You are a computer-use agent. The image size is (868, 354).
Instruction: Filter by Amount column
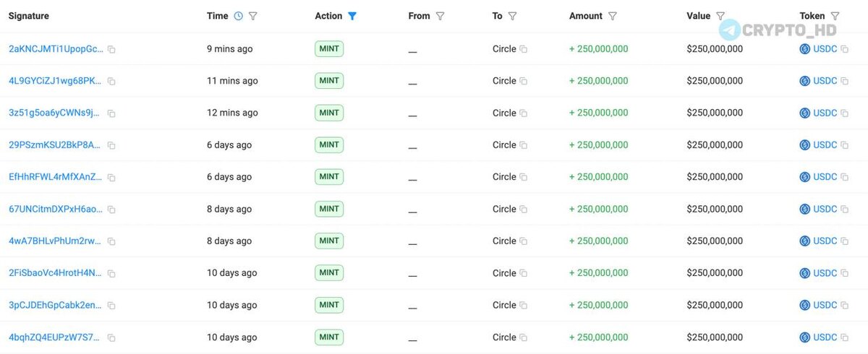613,16
